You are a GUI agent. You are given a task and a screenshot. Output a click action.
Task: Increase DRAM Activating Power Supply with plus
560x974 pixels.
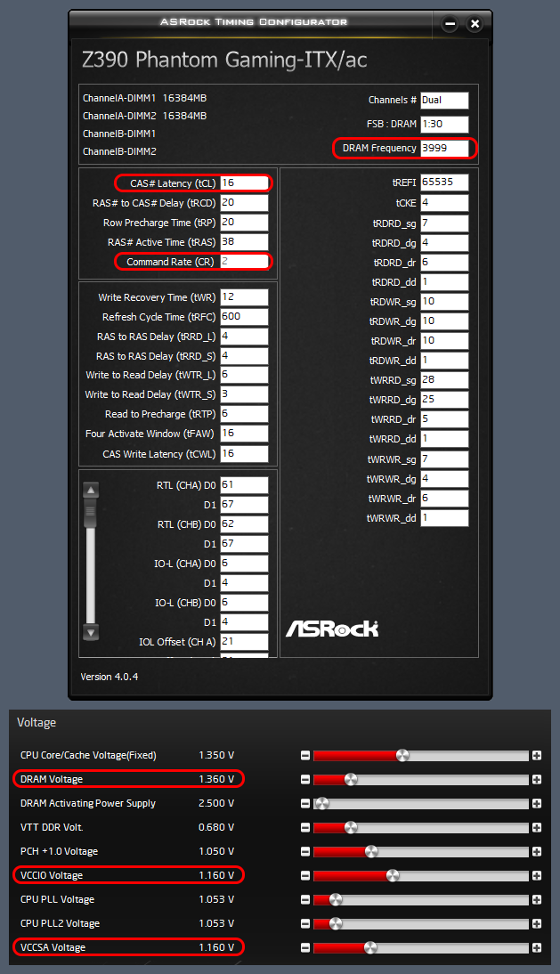(537, 803)
